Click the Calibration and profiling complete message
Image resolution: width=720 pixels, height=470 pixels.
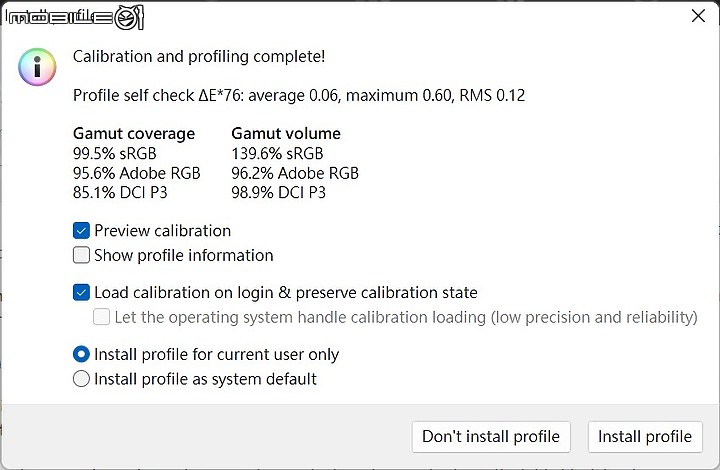199,56
